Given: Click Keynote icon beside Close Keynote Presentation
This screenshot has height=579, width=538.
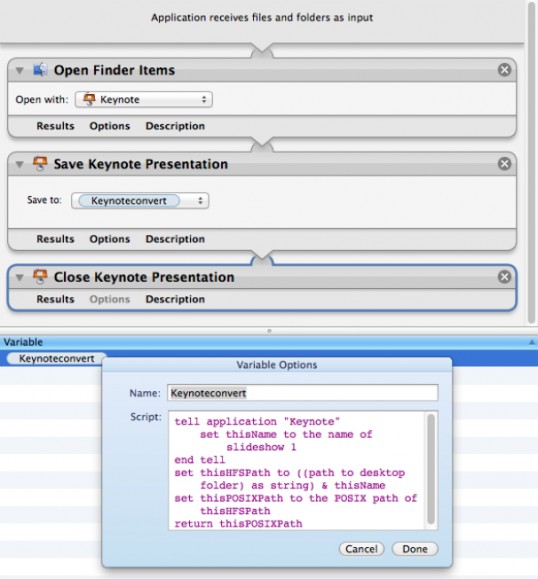Looking at the screenshot, I should 40,277.
